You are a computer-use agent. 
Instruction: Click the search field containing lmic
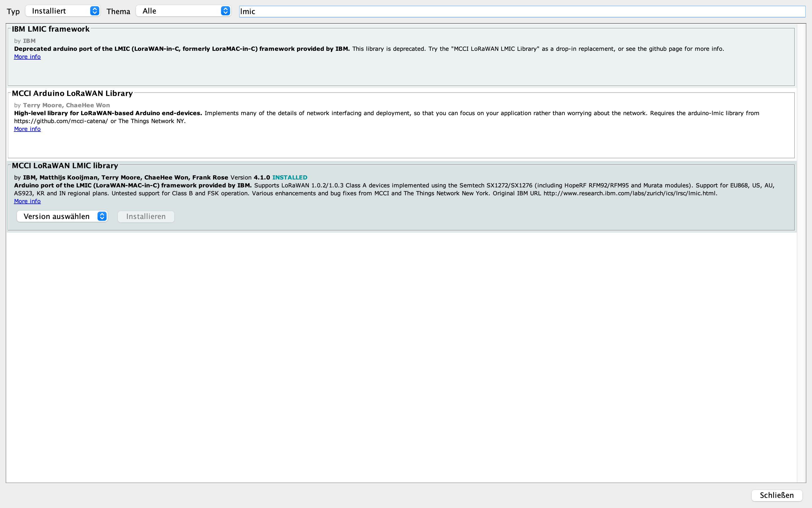pos(522,11)
